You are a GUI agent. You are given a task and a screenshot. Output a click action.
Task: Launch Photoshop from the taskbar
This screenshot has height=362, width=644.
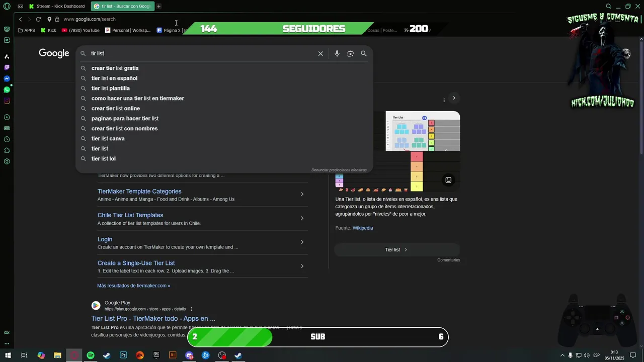(123, 355)
